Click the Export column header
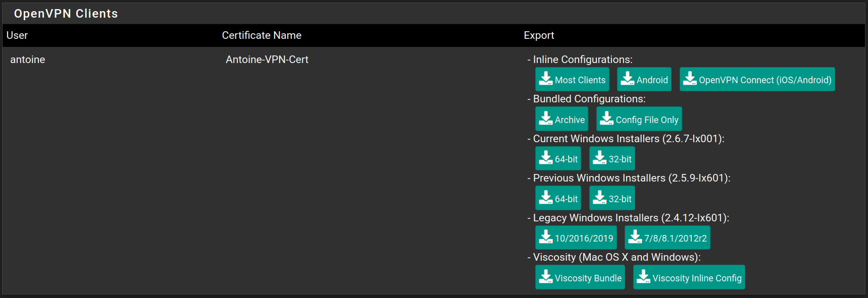The width and height of the screenshot is (868, 298). pos(539,35)
